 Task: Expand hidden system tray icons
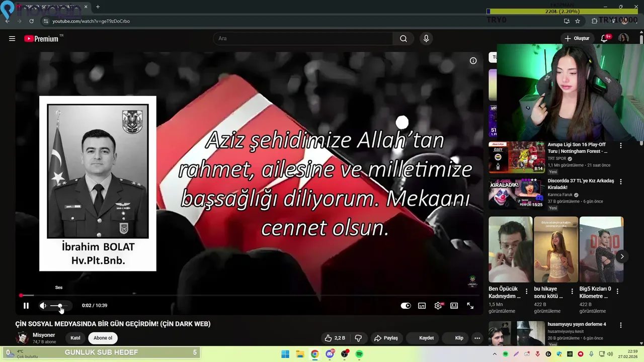[x=495, y=354]
